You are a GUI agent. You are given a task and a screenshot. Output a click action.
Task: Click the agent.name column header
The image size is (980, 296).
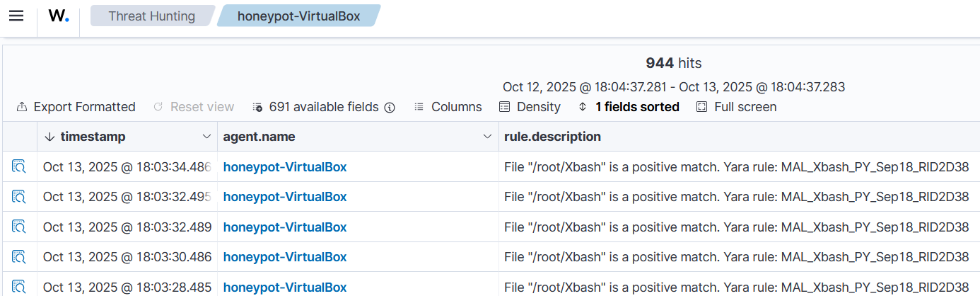point(259,136)
